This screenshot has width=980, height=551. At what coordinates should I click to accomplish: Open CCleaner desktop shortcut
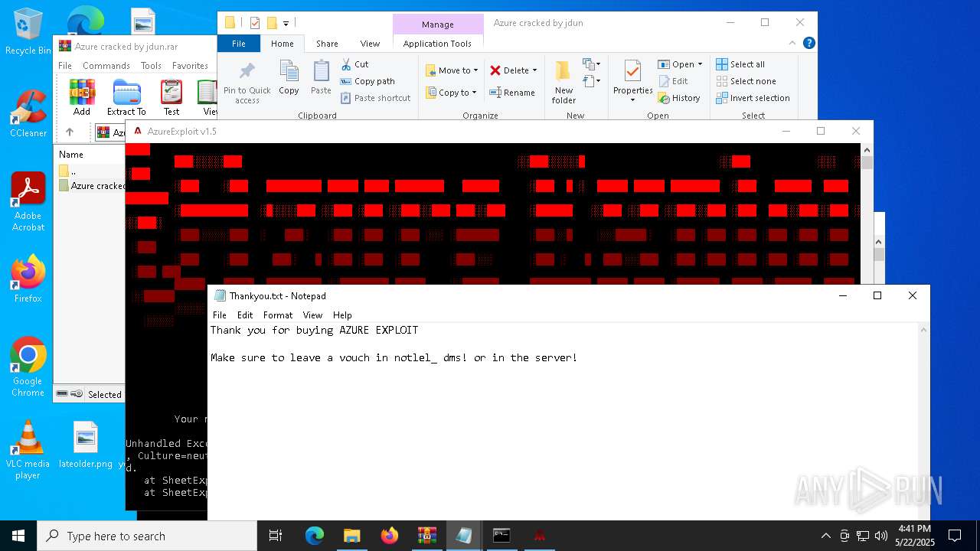28,114
